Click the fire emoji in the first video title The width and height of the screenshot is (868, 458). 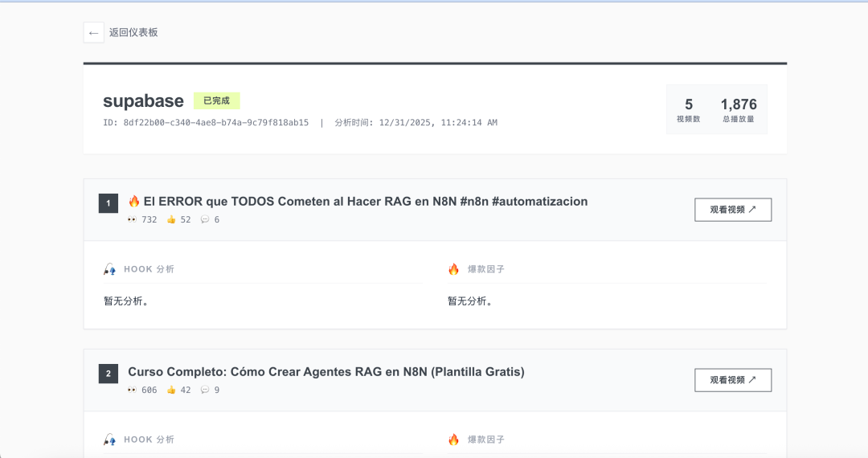(x=134, y=202)
